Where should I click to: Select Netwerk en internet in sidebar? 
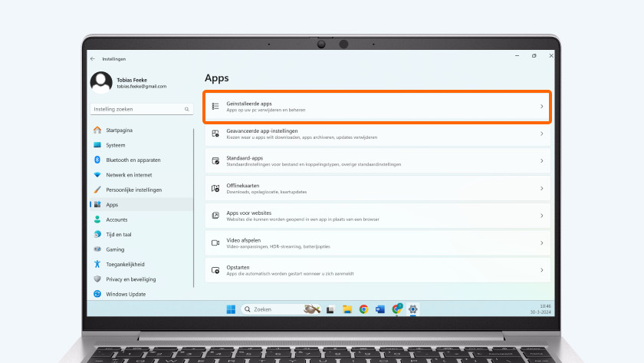point(129,175)
